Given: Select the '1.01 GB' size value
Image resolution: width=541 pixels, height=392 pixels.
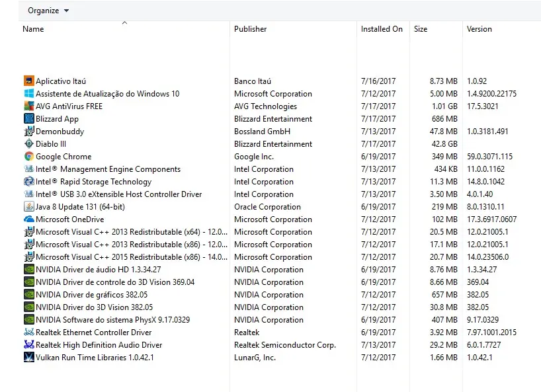Looking at the screenshot, I should (x=444, y=106).
